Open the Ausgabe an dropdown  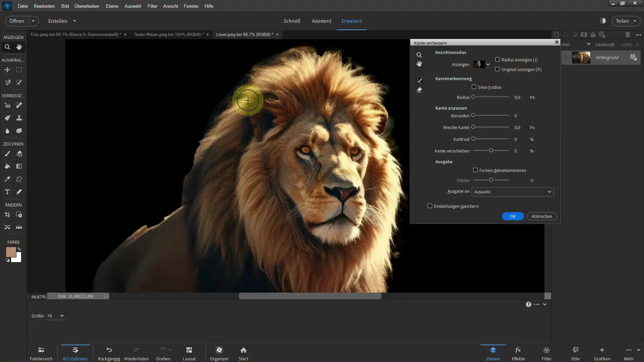coord(513,192)
